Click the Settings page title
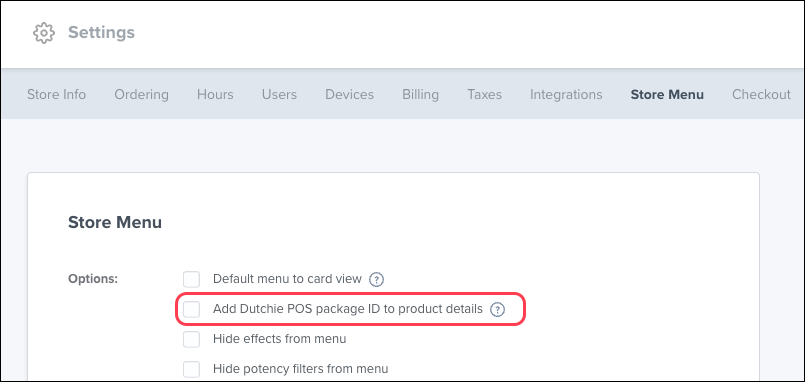 (102, 32)
